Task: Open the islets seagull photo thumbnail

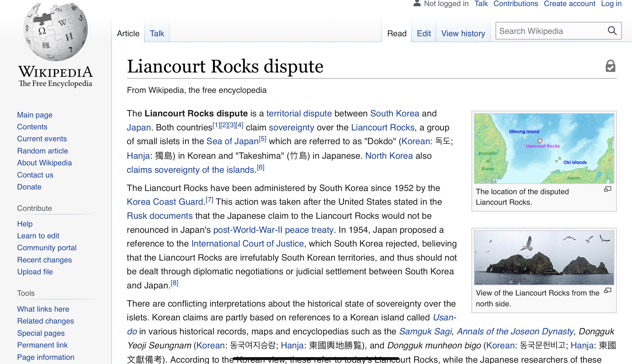Action: point(544,257)
